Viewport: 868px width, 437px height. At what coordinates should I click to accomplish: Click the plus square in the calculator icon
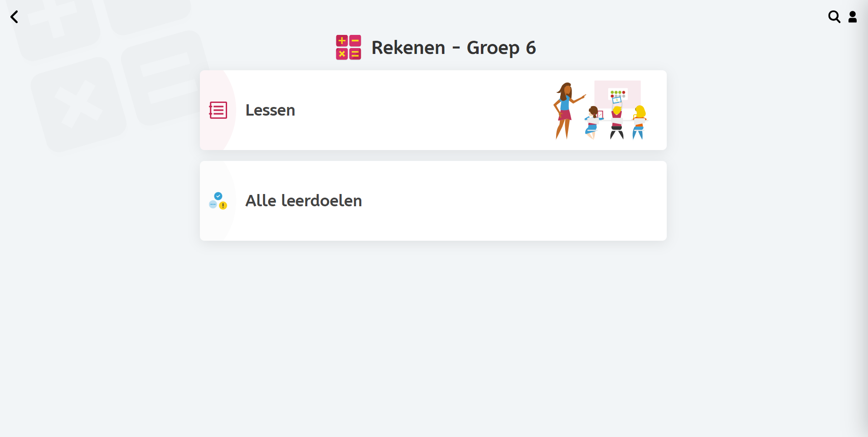[342, 41]
